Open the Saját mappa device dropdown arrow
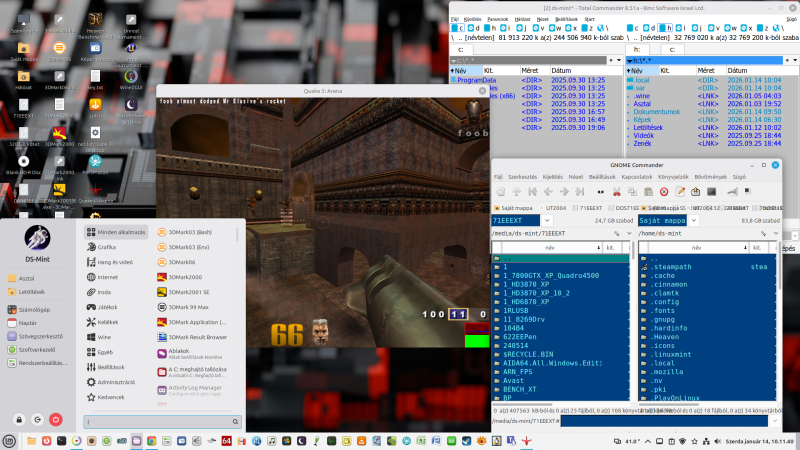Screen dimensions: 800x450 click(x=694, y=220)
